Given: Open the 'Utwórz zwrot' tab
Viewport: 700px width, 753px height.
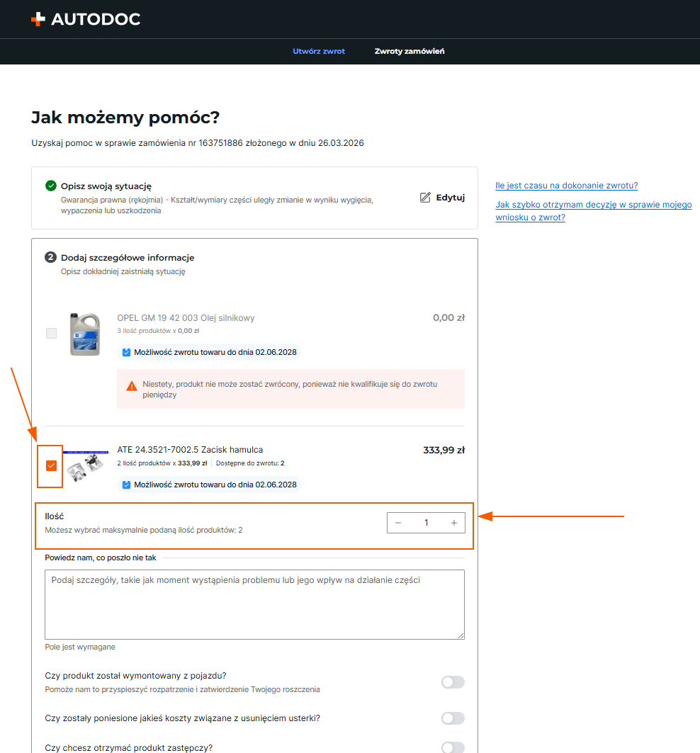Looking at the screenshot, I should coord(319,52).
